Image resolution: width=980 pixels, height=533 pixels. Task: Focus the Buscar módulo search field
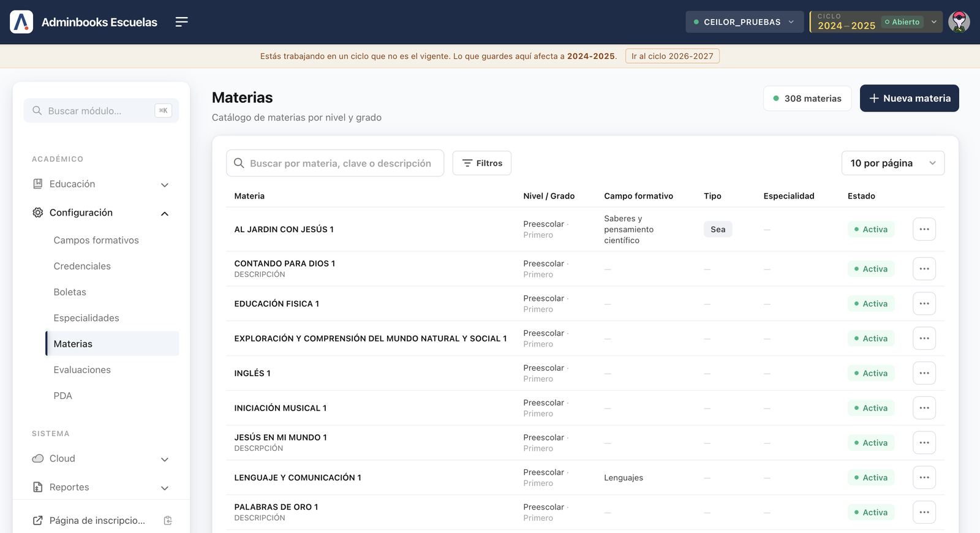click(x=101, y=111)
